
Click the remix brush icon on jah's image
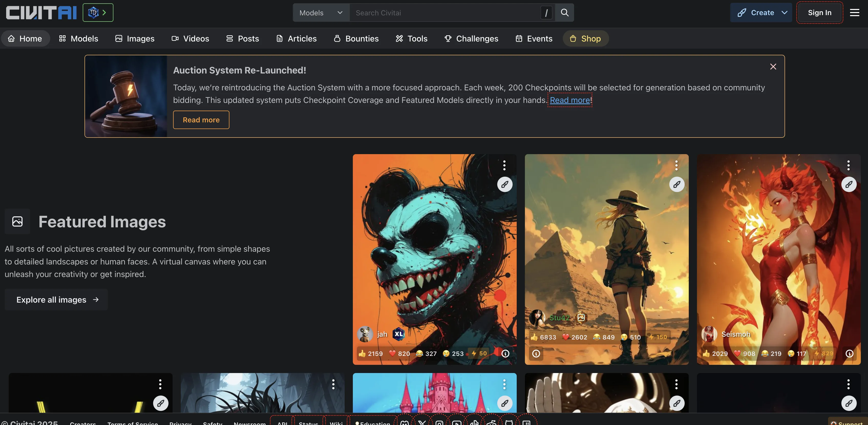click(504, 184)
